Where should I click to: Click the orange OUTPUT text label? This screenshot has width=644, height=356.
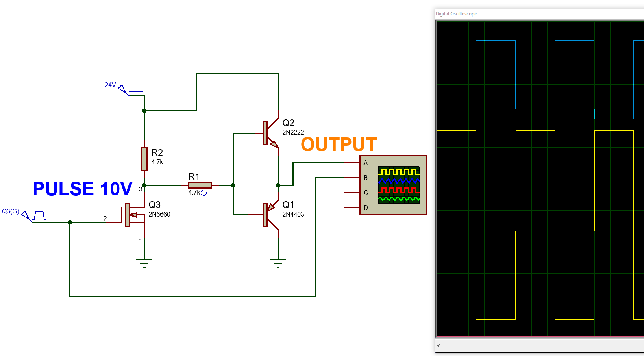[x=339, y=145]
